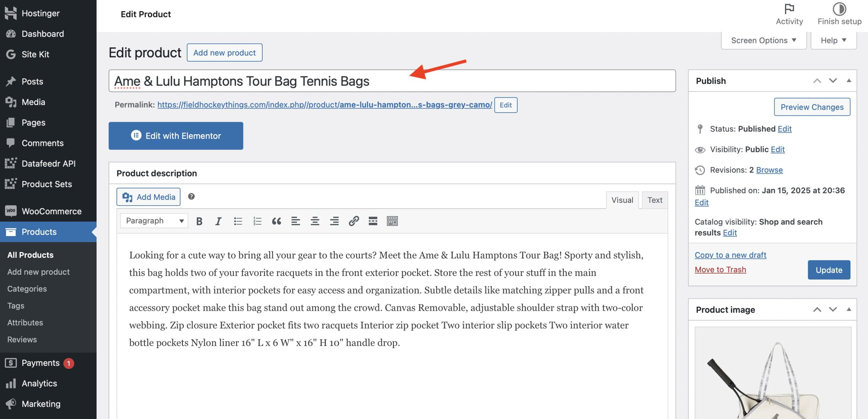
Task: Open Datafeedr API menu
Action: pyautogui.click(x=48, y=164)
